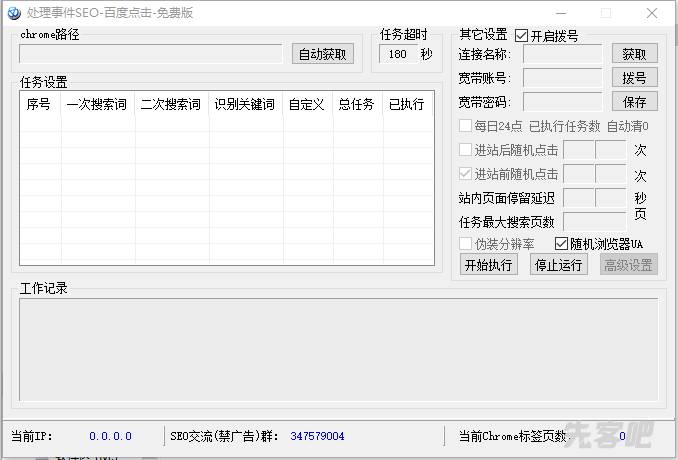Toggle the 进站前随机点击 checkbox

point(465,173)
